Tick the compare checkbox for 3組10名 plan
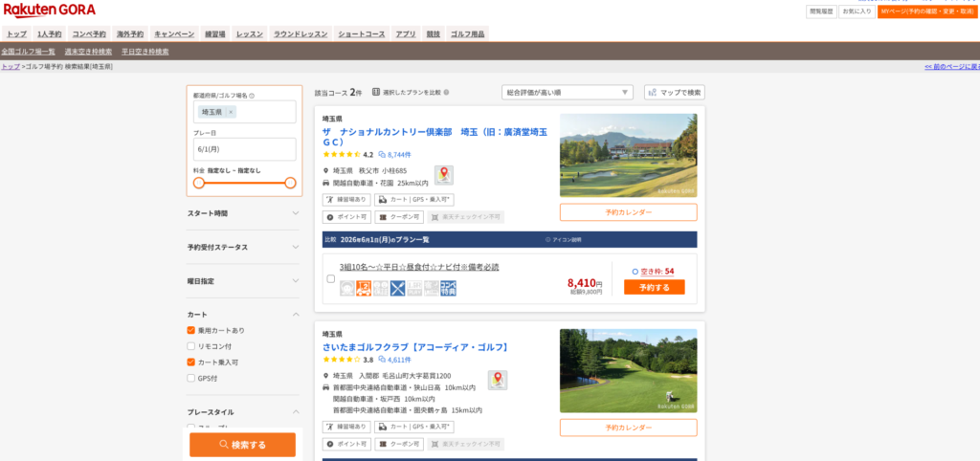980x461 pixels. 331,278
